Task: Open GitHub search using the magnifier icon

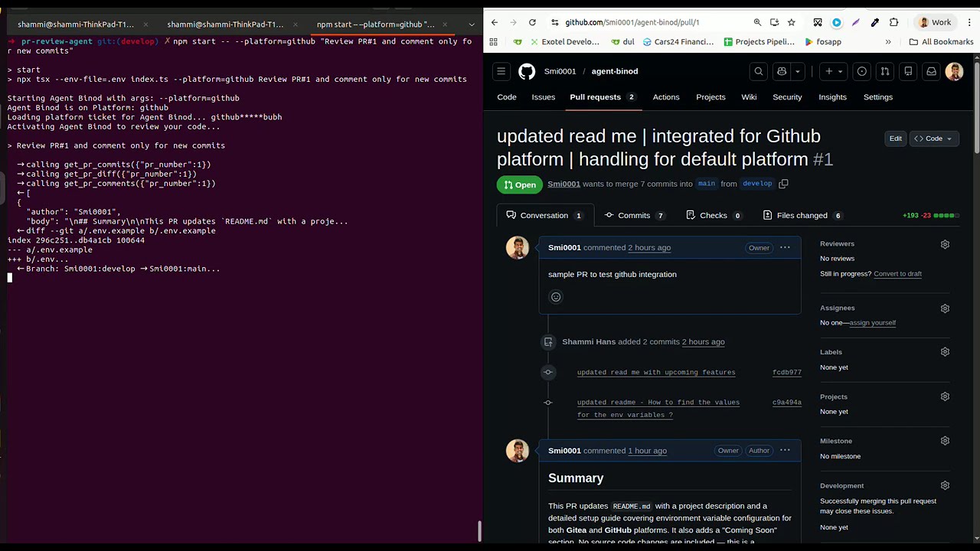Action: coord(759,71)
